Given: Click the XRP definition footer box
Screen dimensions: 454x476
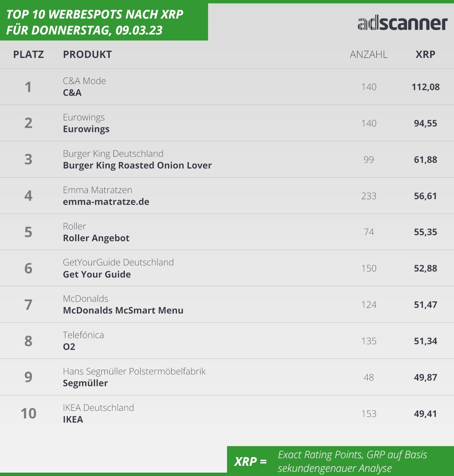Looking at the screenshot, I should click(340, 461).
